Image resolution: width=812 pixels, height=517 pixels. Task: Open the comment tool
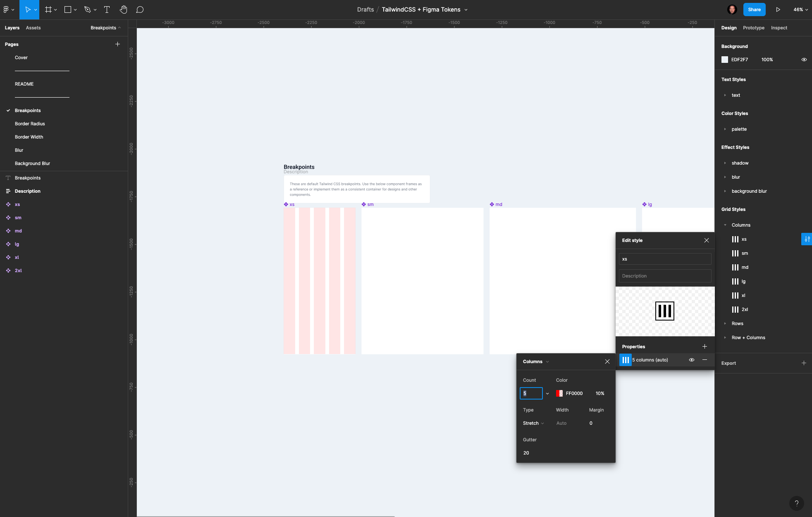tap(140, 9)
